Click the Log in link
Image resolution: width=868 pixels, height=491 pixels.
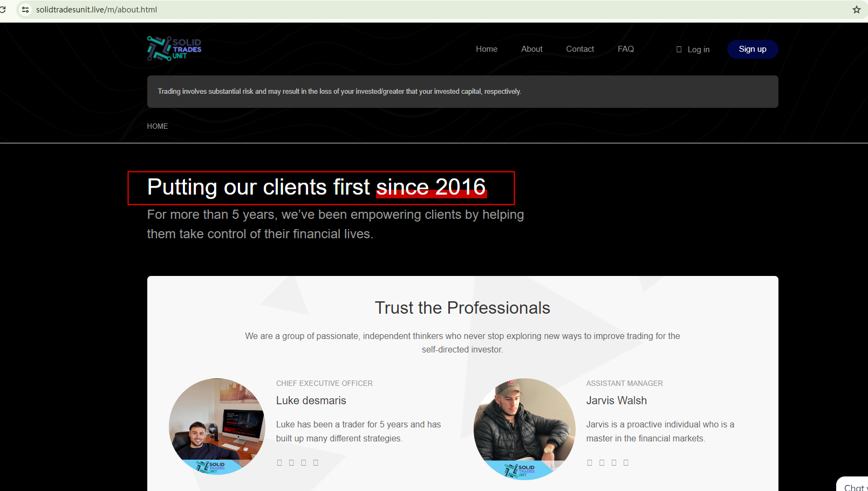(693, 50)
